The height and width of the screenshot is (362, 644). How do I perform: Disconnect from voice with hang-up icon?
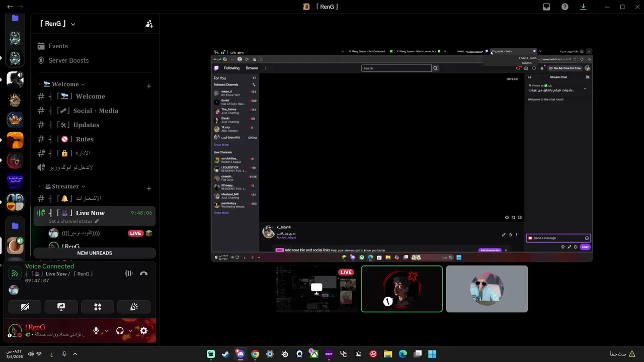[144, 274]
